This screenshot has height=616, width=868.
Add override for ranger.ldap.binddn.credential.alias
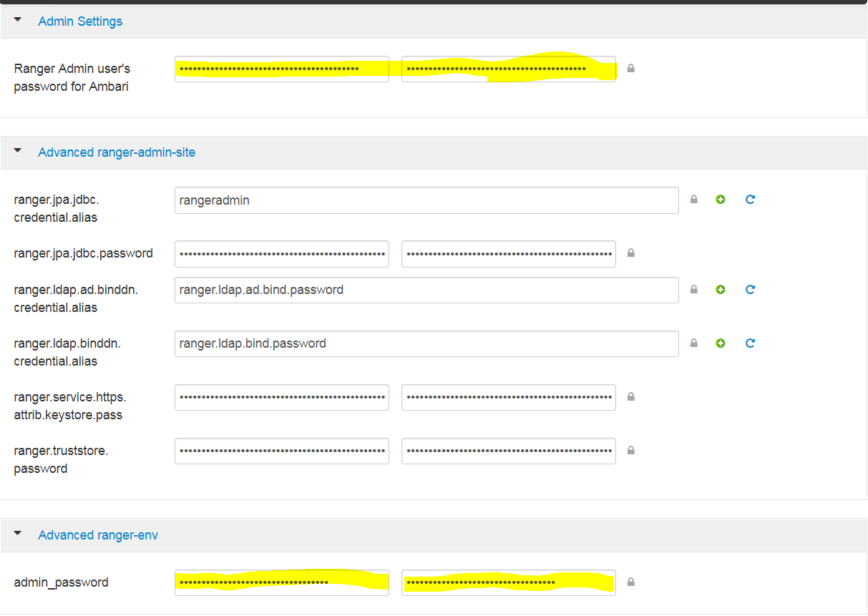(721, 343)
